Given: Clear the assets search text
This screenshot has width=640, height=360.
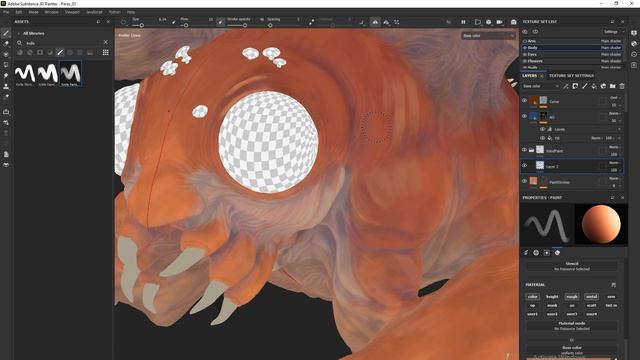Looking at the screenshot, I should pos(106,42).
